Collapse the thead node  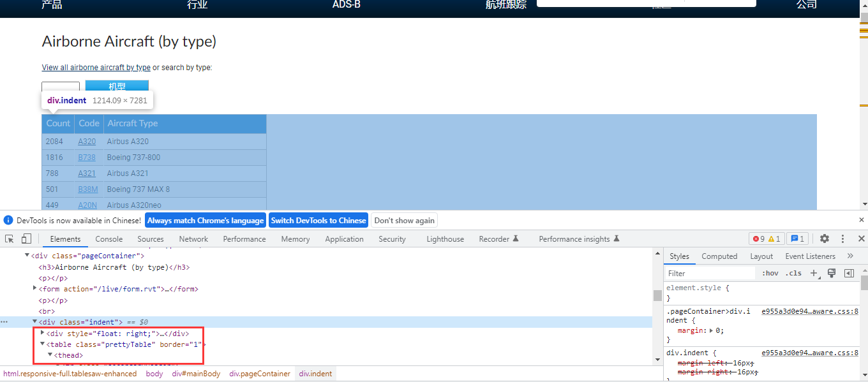point(50,355)
